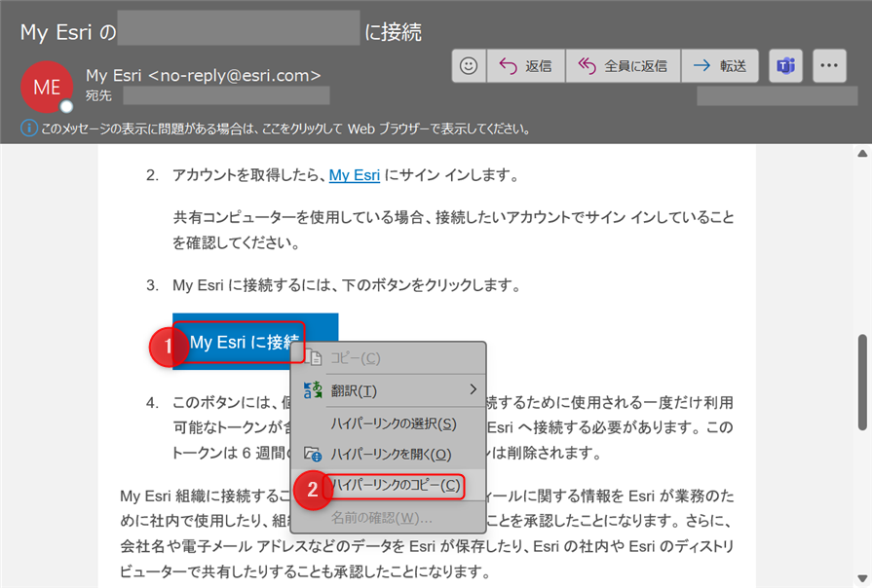Click the view-in-browser info message
Viewport: 872px width, 588px height.
pos(285,129)
